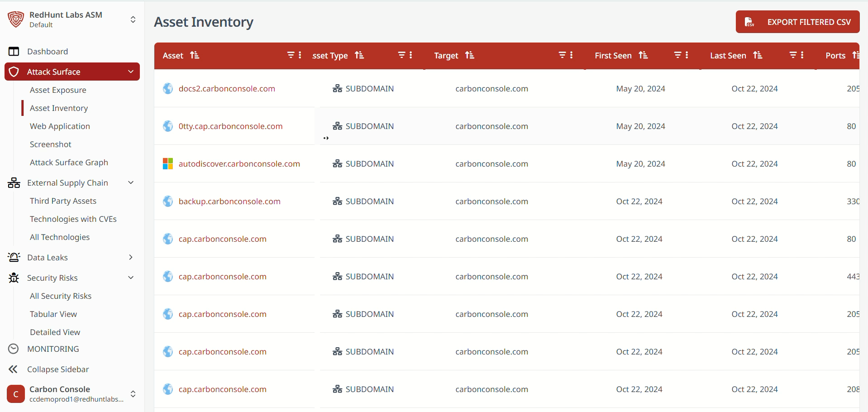Open account switcher arrows beside Carbon Console
The width and height of the screenshot is (868, 412).
(x=133, y=394)
